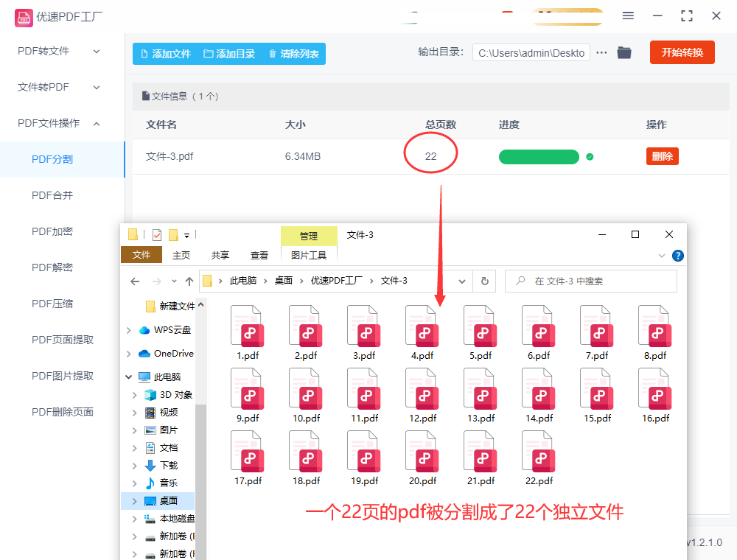Screen dimensions: 737x560
Task: Open the PDF压缩 menu item
Action: pos(52,304)
